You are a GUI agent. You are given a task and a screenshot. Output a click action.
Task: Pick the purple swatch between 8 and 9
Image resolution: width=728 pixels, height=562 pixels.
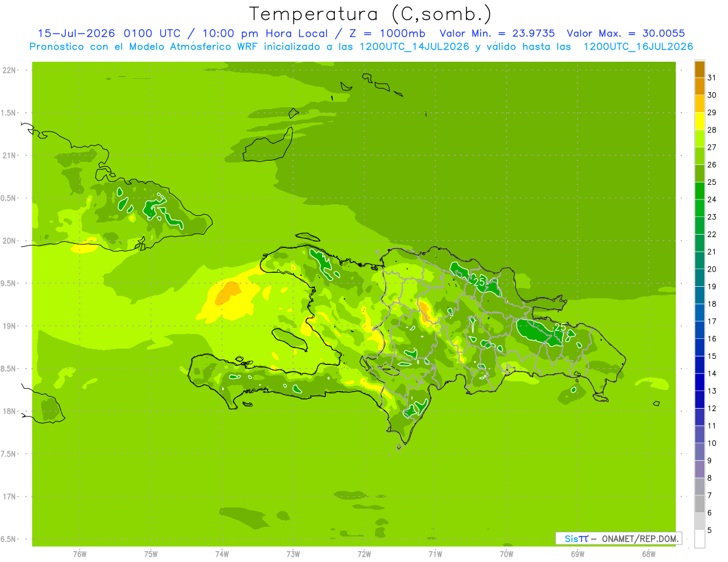[699, 469]
